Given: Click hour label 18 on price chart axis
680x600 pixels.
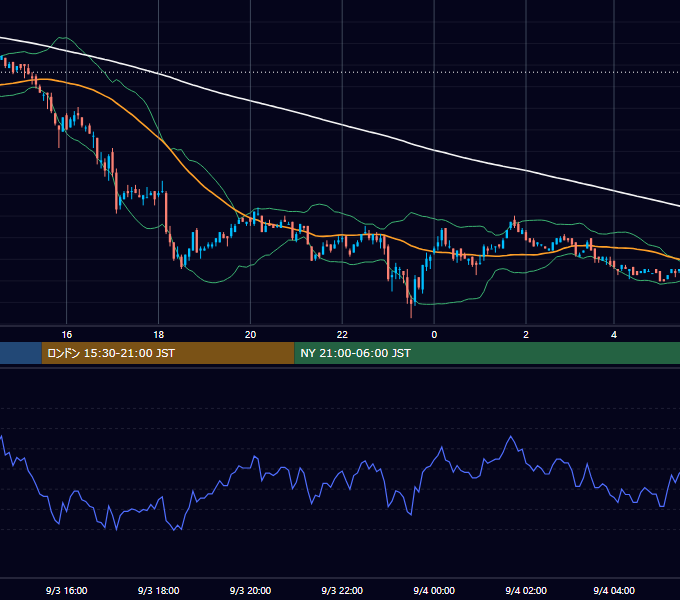Looking at the screenshot, I should (159, 335).
